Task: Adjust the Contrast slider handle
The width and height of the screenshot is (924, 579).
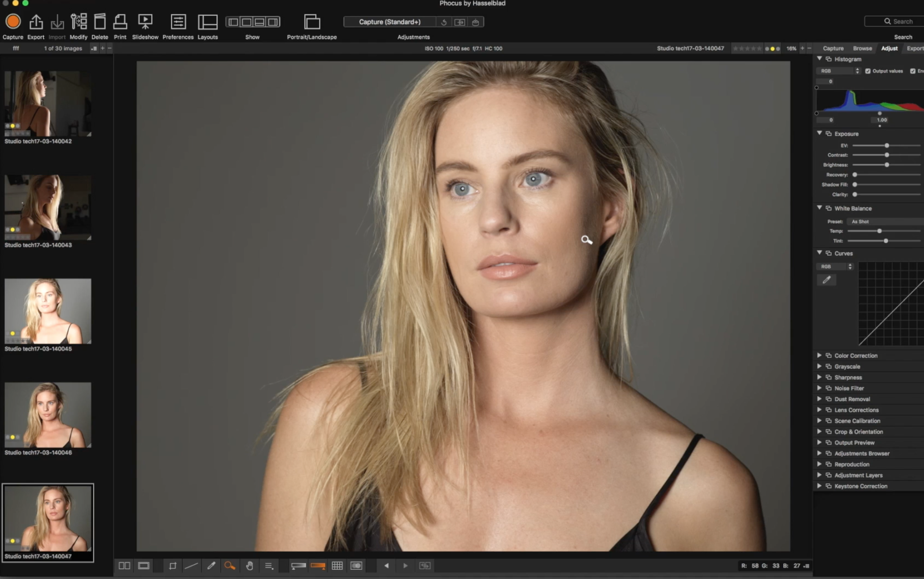Action: pyautogui.click(x=886, y=155)
